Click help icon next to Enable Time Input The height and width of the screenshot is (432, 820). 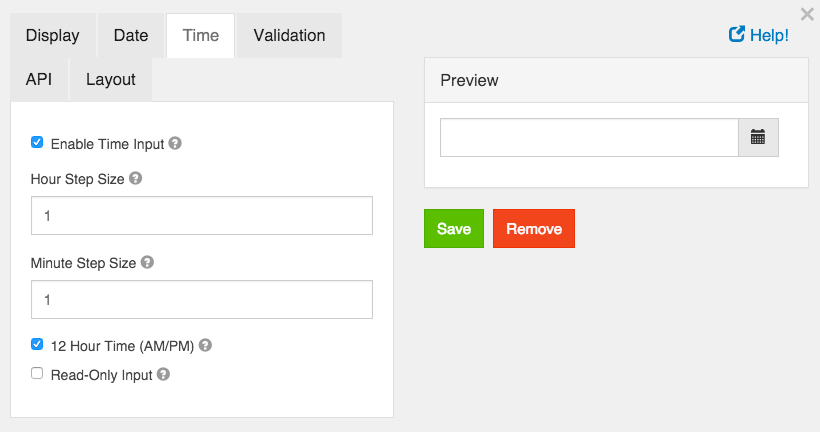(175, 144)
